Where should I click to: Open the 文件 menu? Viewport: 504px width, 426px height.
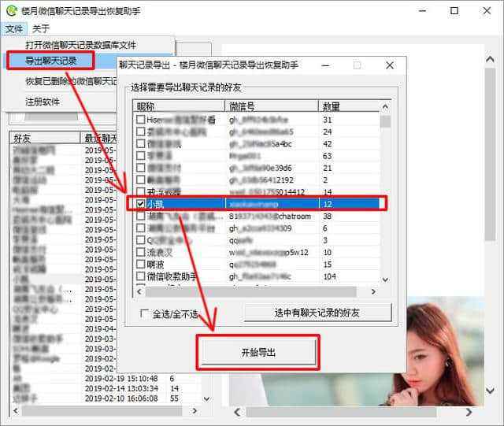tap(14, 28)
